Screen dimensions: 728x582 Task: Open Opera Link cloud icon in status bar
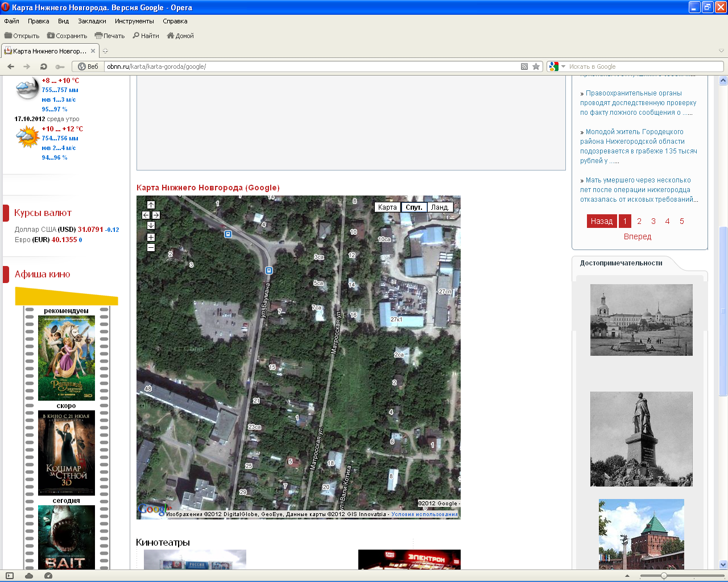pos(29,576)
